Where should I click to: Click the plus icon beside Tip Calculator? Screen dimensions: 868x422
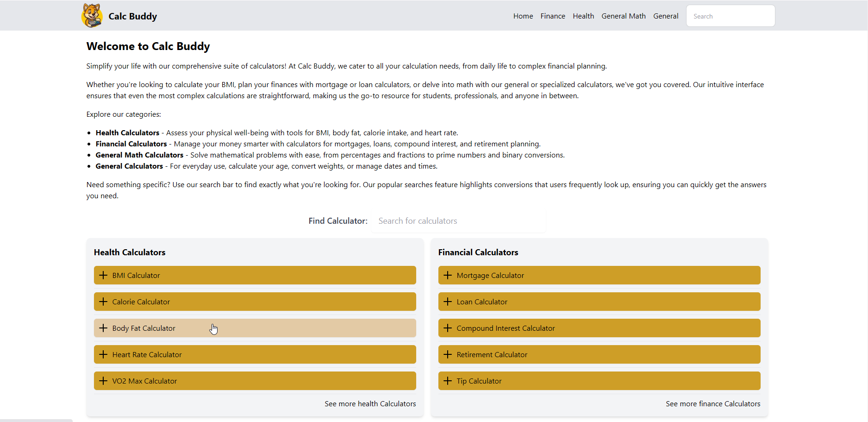(448, 381)
